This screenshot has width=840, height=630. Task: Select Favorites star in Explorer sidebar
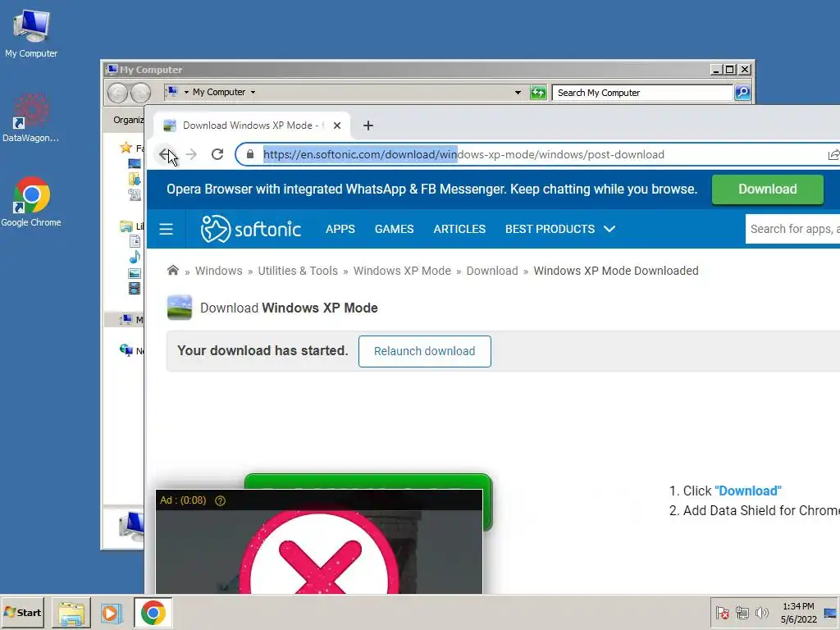pyautogui.click(x=126, y=148)
